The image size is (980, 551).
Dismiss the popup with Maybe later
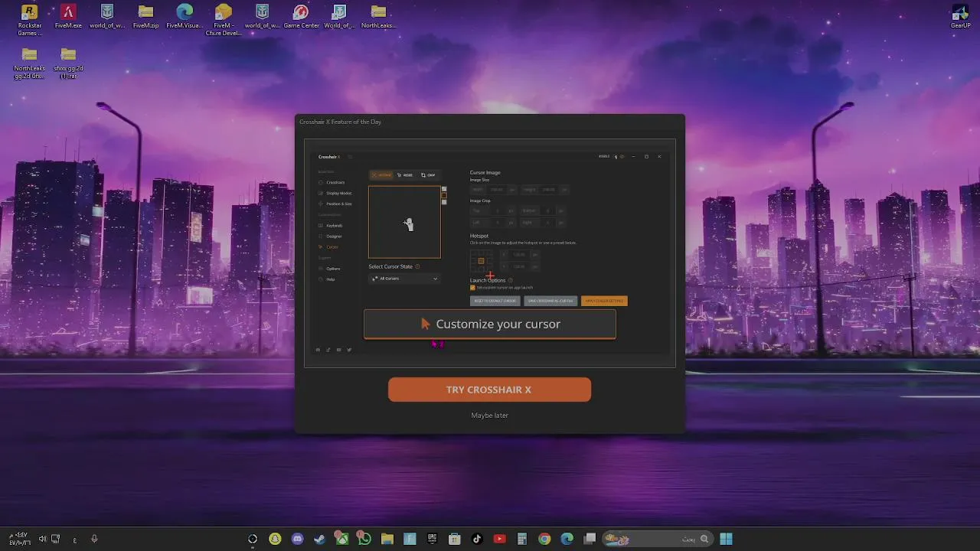point(489,416)
